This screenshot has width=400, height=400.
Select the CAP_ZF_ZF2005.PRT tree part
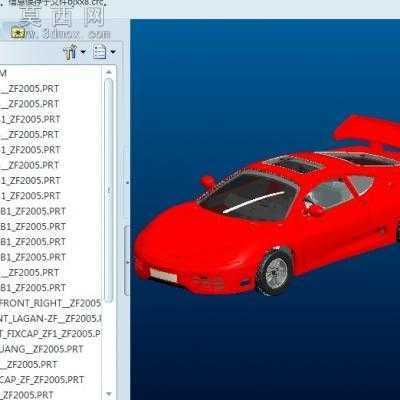tap(42, 380)
